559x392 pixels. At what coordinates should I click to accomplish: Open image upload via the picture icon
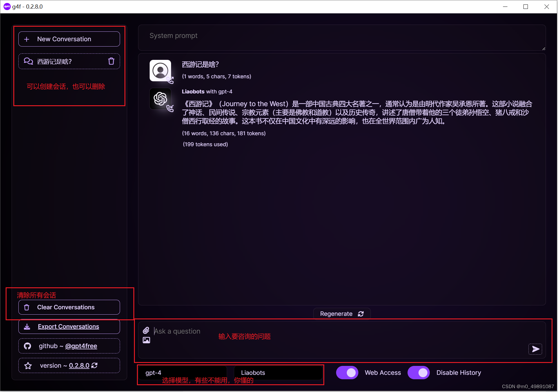(x=146, y=340)
